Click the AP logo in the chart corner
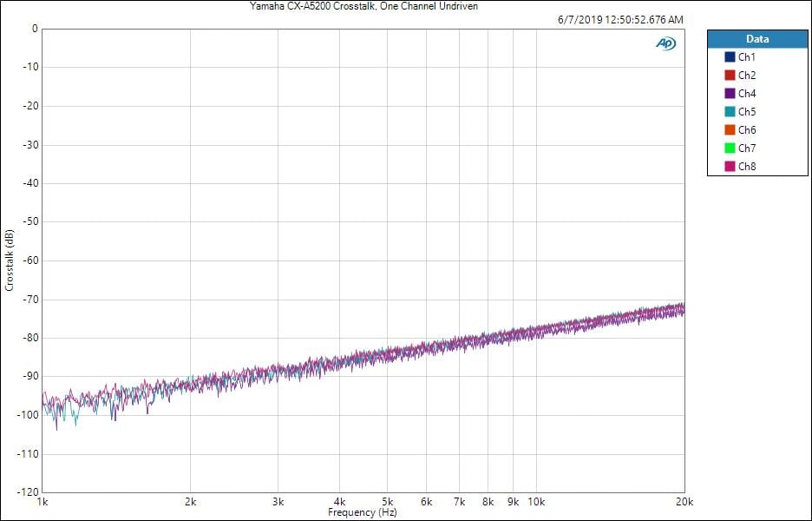This screenshot has width=812, height=521. click(665, 43)
